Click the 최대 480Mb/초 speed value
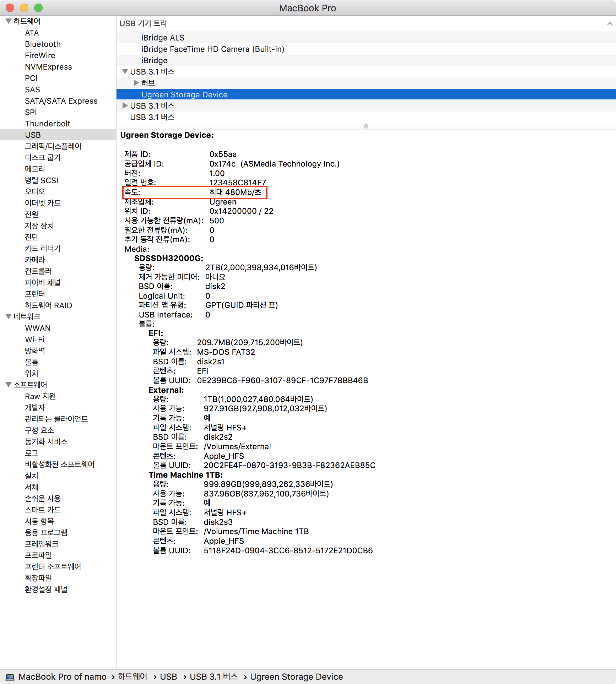 coord(235,192)
